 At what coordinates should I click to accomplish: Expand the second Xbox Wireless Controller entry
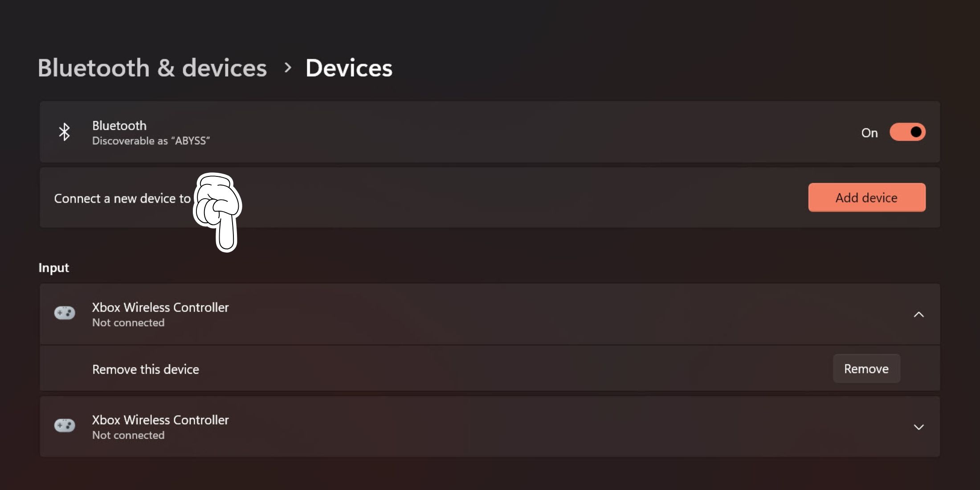919,427
